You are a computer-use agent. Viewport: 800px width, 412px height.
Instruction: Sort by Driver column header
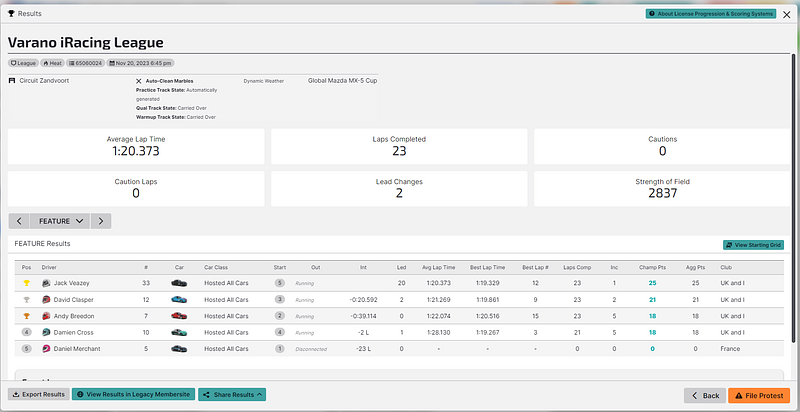(x=49, y=267)
